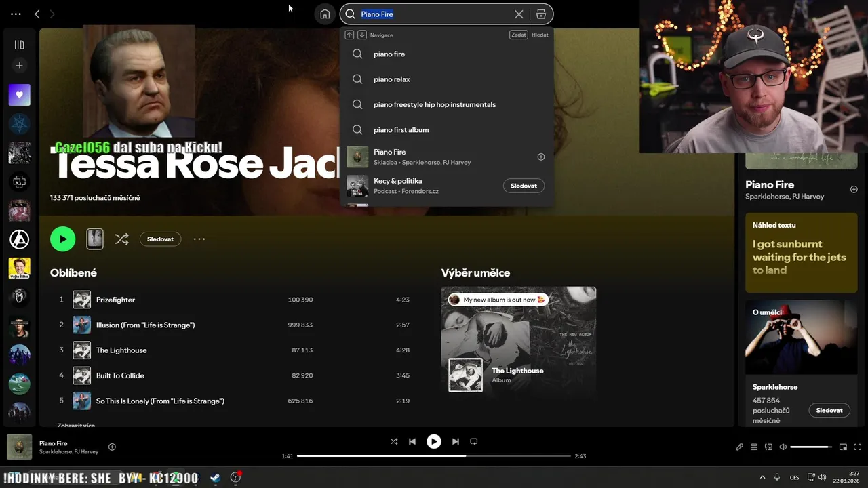Open the pentagram playlist in sidebar
Image resolution: width=868 pixels, height=488 pixels.
point(19,123)
